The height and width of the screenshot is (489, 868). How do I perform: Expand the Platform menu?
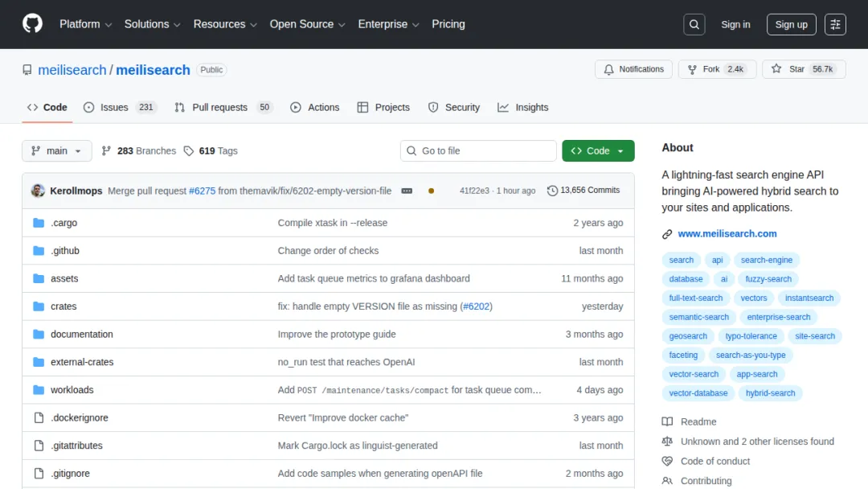click(x=86, y=24)
